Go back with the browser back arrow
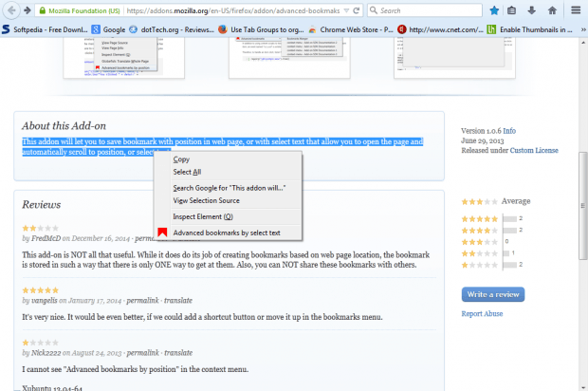Screen dimensions: 588x391 click(11, 10)
